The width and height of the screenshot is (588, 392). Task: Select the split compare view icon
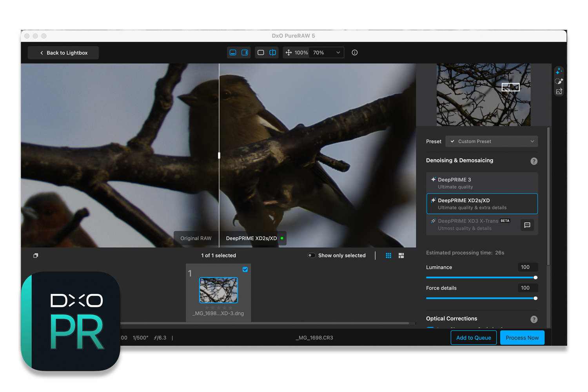(272, 53)
